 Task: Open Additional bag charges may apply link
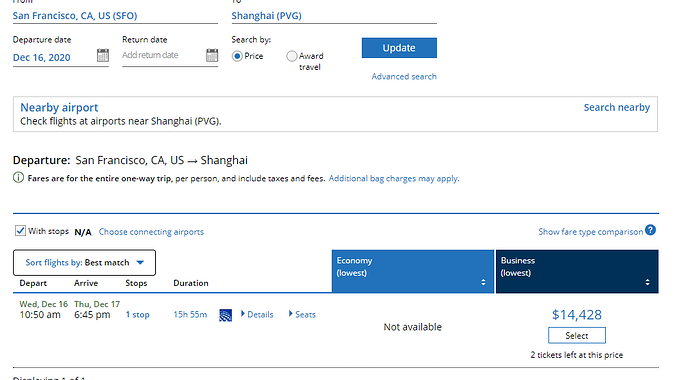394,179
